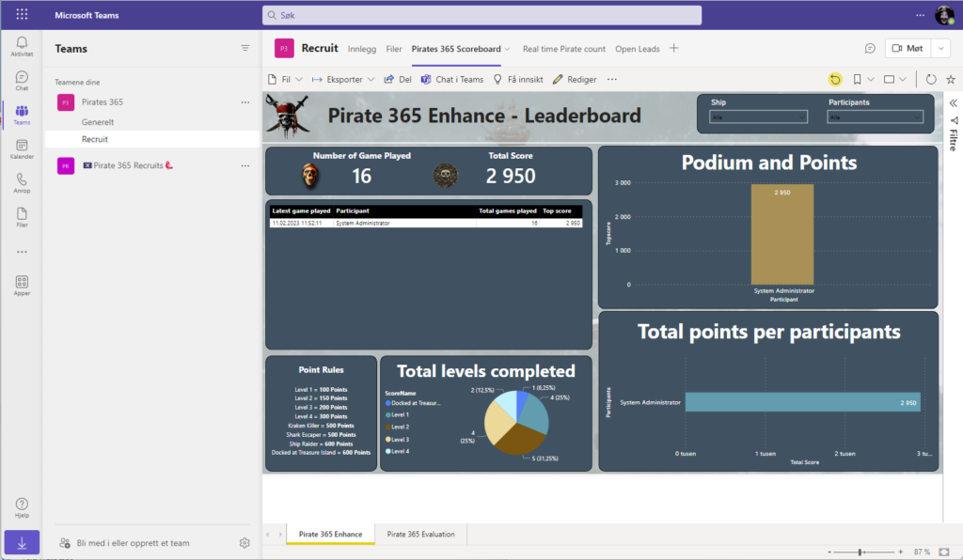
Task: Reset report to default yellow icon
Action: 835,79
